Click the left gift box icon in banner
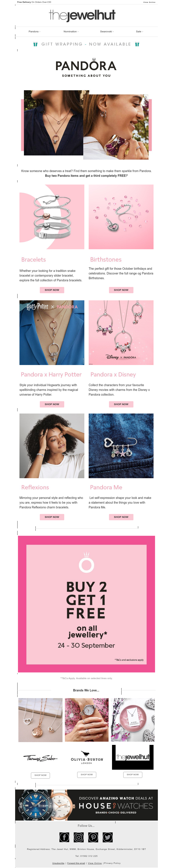 coord(35,44)
